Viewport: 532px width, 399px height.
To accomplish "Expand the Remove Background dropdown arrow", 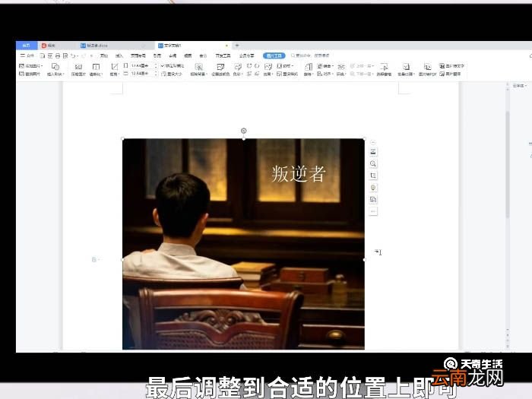I will [207, 74].
